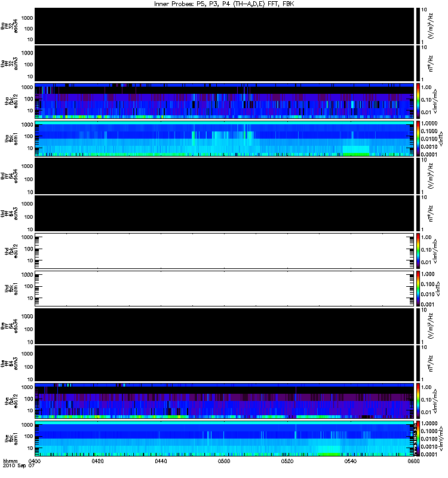
Task: Click the rainbow color bar beside tha fbk scm1
Action: [418, 139]
